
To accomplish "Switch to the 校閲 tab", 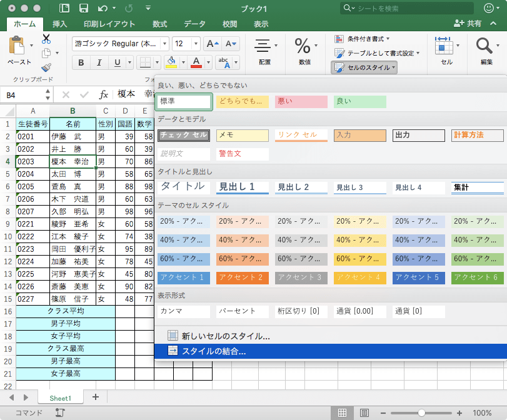I will click(x=230, y=24).
